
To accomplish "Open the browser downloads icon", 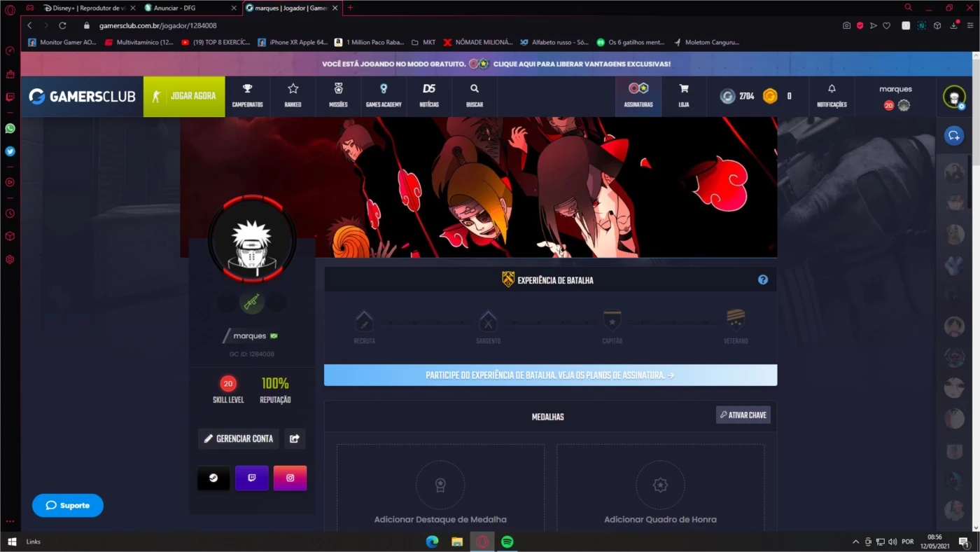I will [x=953, y=25].
